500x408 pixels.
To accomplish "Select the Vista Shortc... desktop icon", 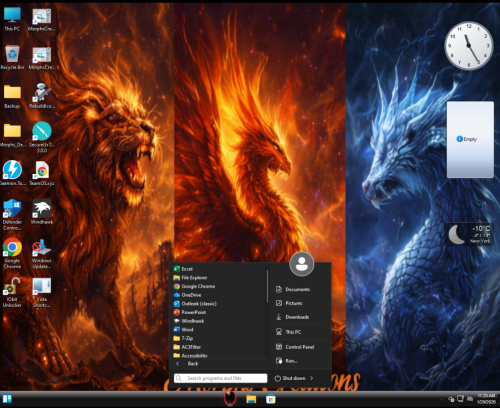I will pyautogui.click(x=42, y=292).
